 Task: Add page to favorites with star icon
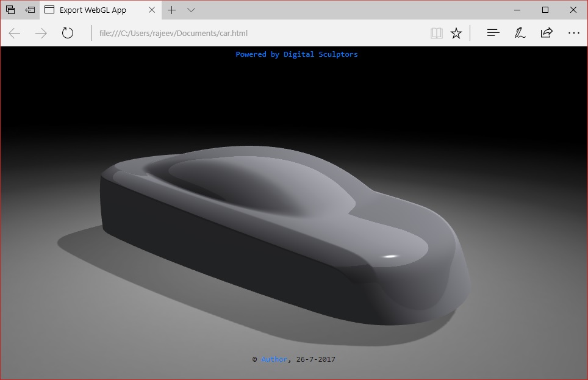click(x=456, y=34)
